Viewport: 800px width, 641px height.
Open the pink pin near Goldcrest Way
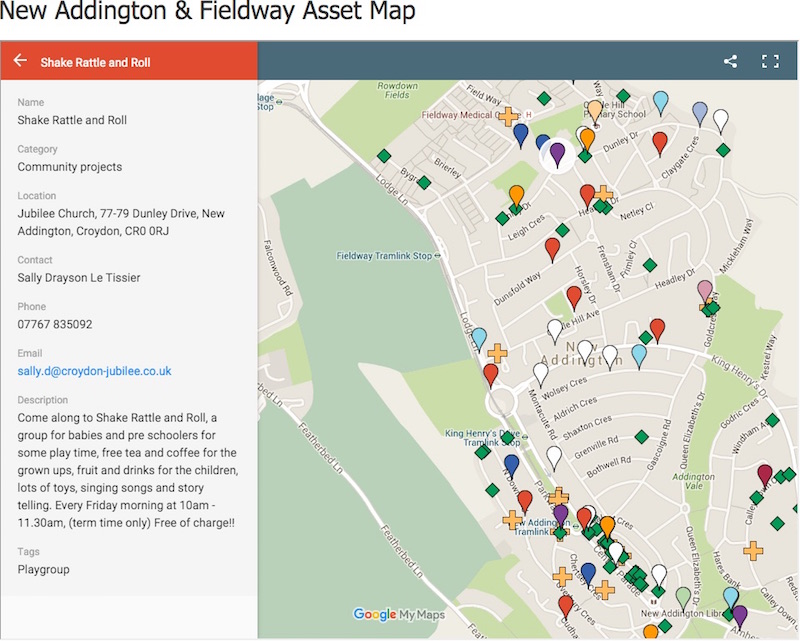coord(705,291)
